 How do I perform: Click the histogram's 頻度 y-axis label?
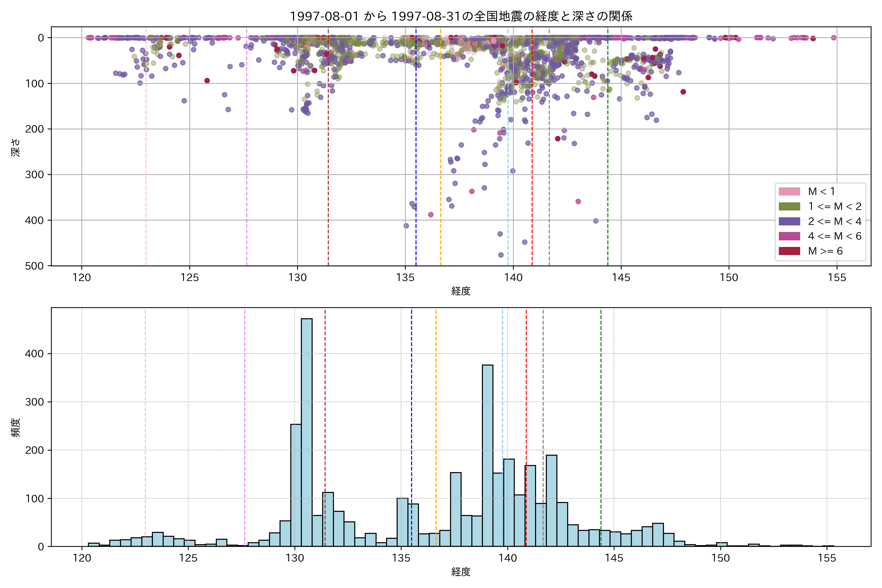pyautogui.click(x=15, y=428)
